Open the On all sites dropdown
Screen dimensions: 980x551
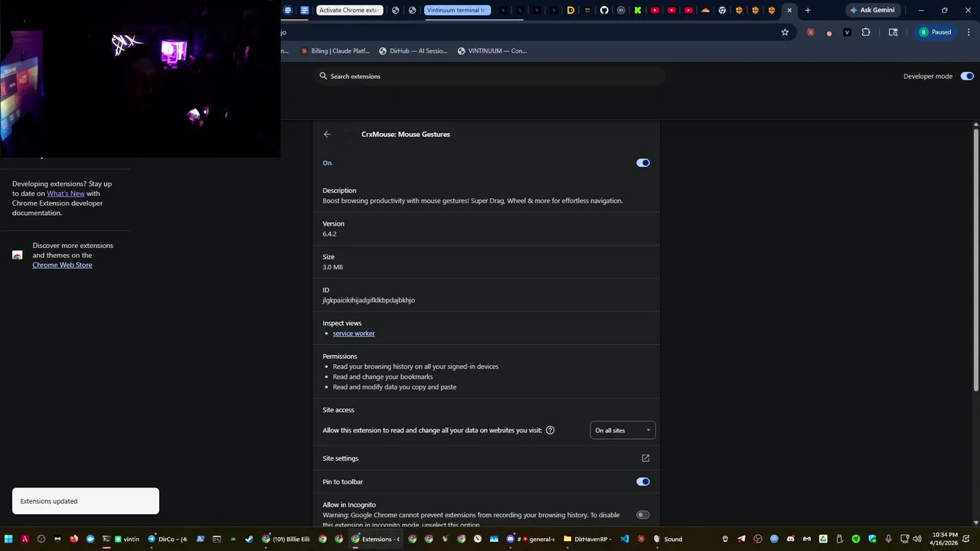(622, 430)
